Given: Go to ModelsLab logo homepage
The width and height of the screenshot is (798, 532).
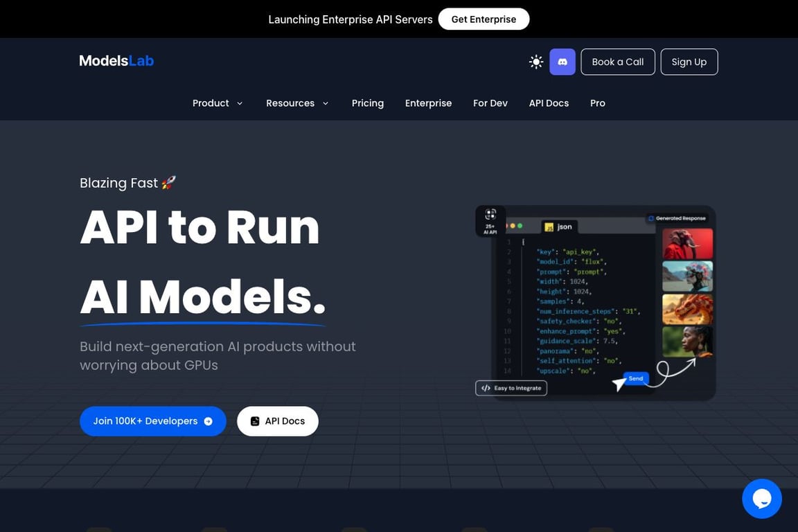Looking at the screenshot, I should [x=116, y=60].
